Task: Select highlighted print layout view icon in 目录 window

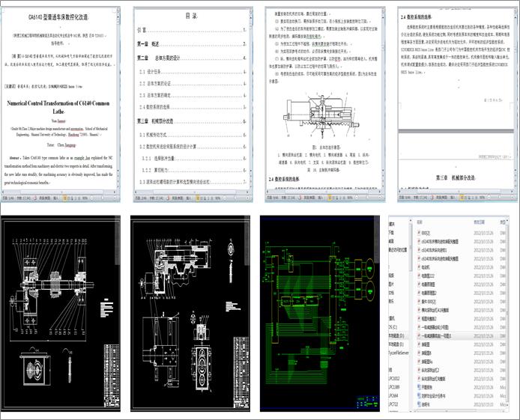Action: click(198, 198)
